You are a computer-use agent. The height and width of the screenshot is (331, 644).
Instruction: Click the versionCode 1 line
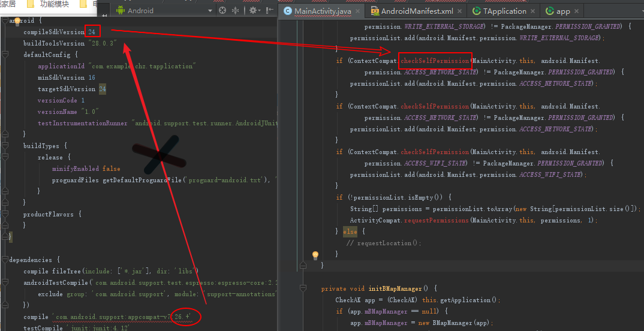[61, 100]
